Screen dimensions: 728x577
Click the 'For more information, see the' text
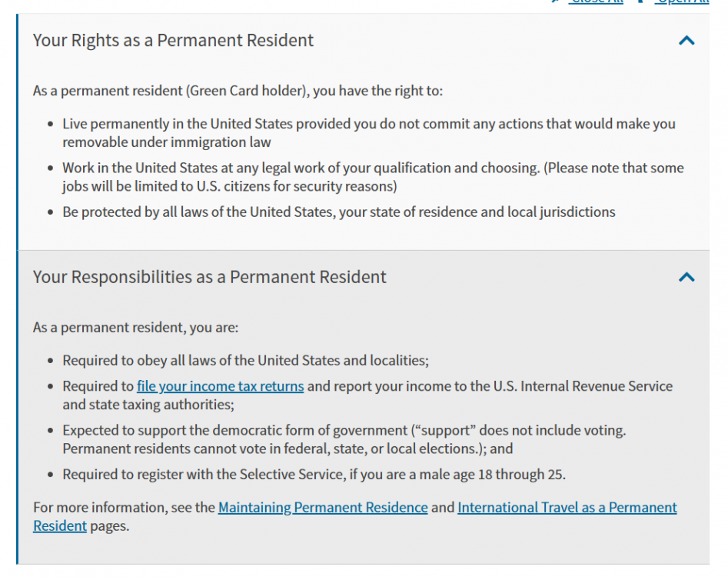coord(124,508)
